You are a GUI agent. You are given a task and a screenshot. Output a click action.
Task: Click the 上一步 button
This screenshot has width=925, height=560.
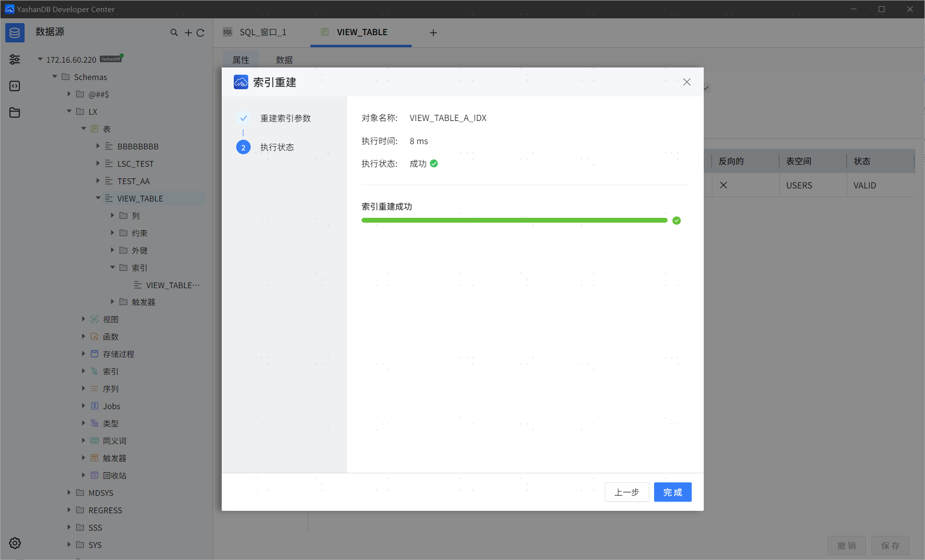point(626,492)
